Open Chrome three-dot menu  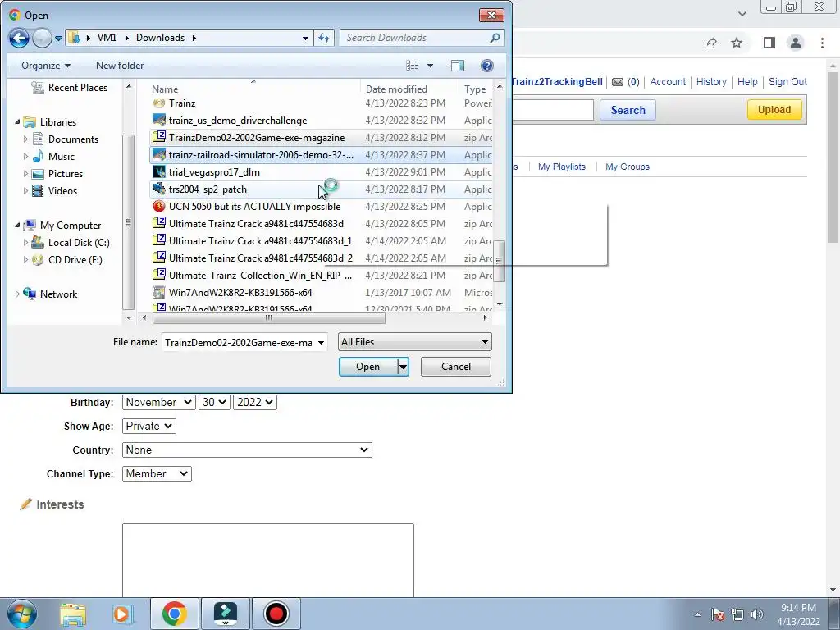coord(822,43)
